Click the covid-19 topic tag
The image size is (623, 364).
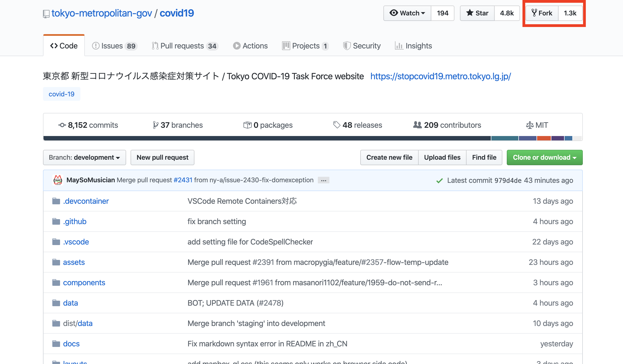click(x=62, y=94)
